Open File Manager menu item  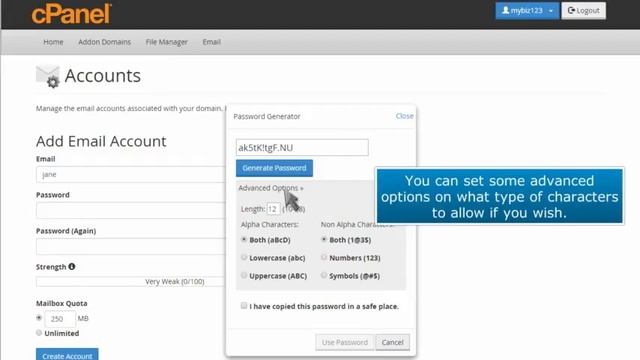[x=167, y=42]
